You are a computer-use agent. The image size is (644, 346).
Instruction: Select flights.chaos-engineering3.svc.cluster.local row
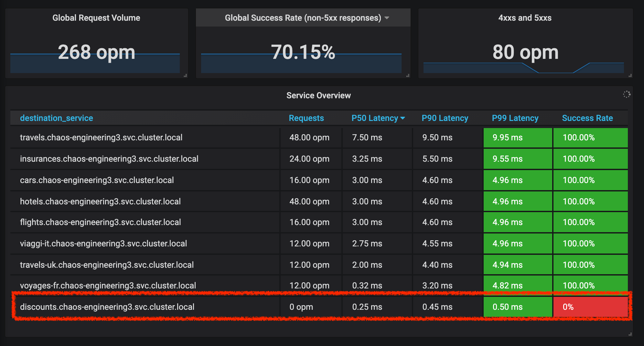[319, 222]
